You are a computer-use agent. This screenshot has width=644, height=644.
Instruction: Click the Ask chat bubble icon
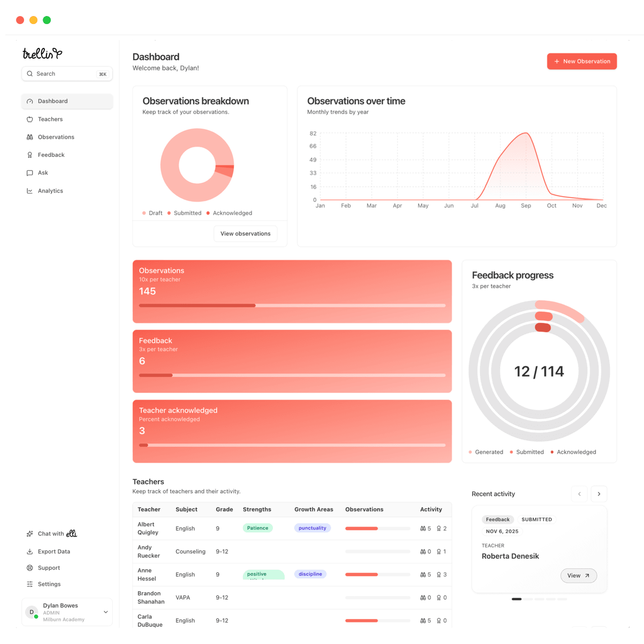coord(30,172)
